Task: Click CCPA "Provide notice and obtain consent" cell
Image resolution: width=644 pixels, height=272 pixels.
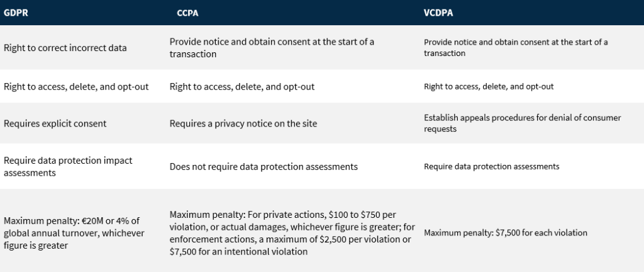Action: [272, 48]
